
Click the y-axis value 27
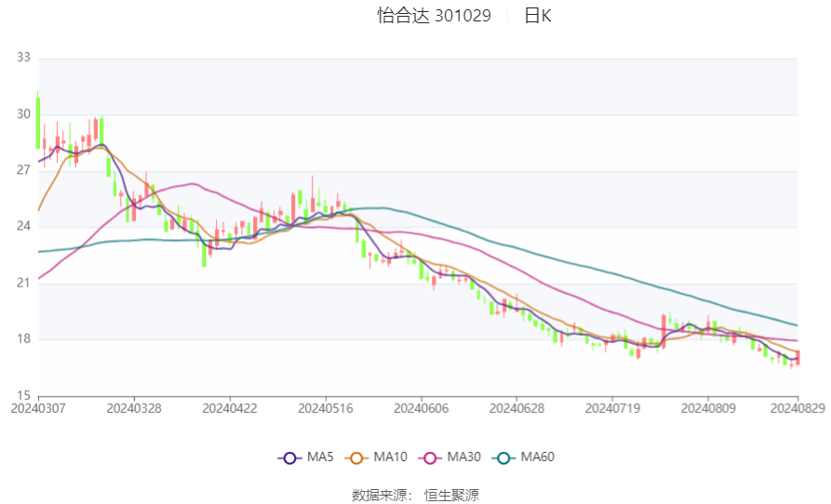point(23,170)
